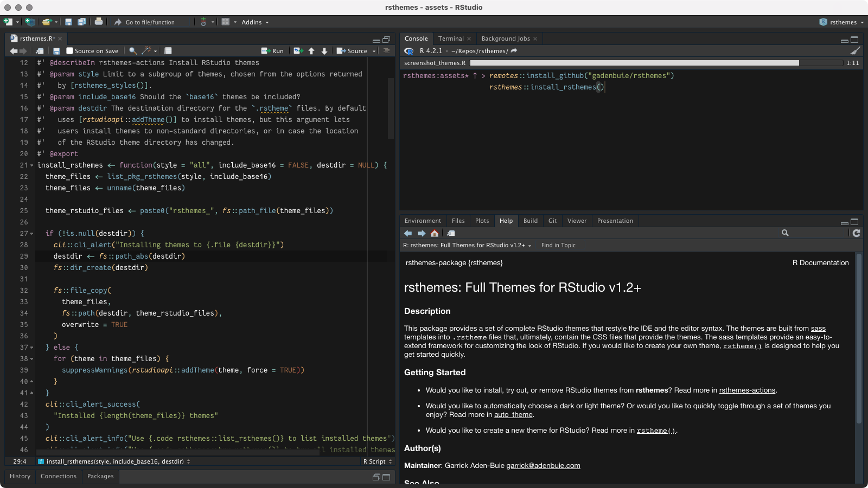The image size is (868, 488).
Task: Switch to the Background Jobs tab
Action: click(506, 38)
